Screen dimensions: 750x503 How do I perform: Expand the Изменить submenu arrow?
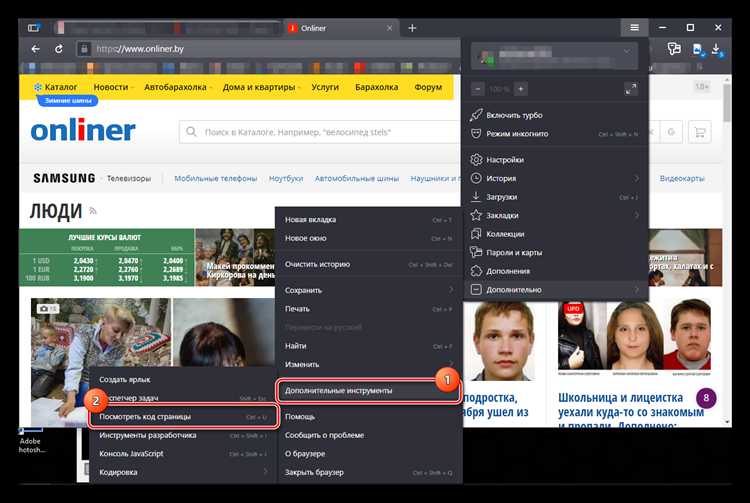pyautogui.click(x=451, y=364)
